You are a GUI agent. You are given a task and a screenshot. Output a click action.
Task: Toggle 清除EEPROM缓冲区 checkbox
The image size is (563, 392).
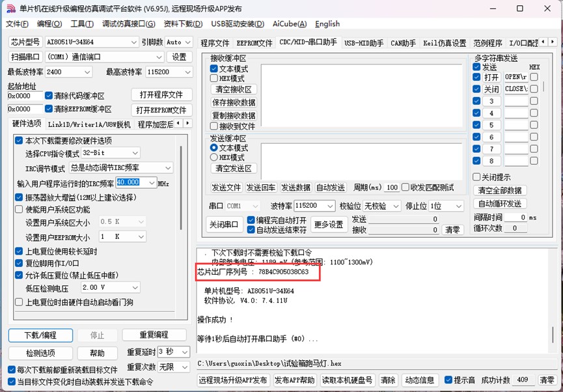click(49, 109)
